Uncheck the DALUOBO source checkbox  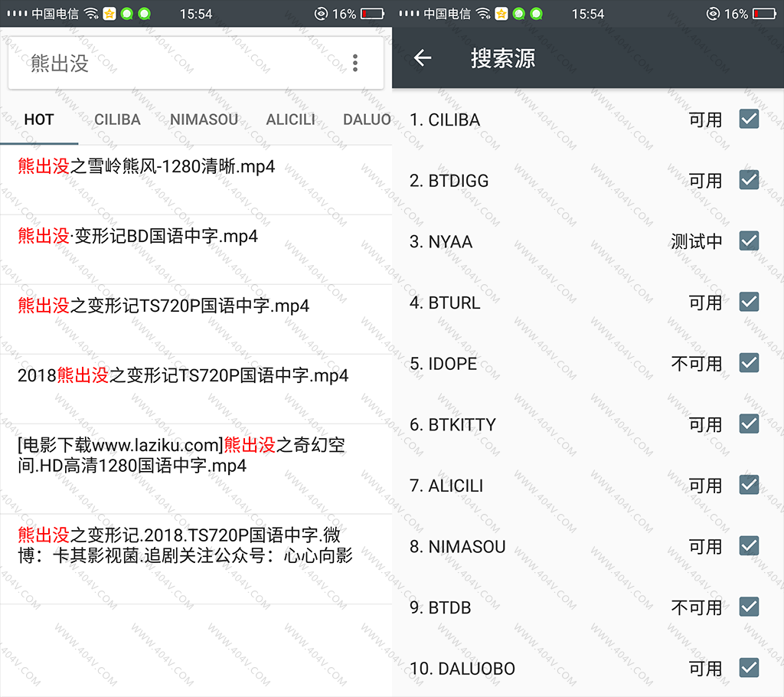click(x=749, y=668)
